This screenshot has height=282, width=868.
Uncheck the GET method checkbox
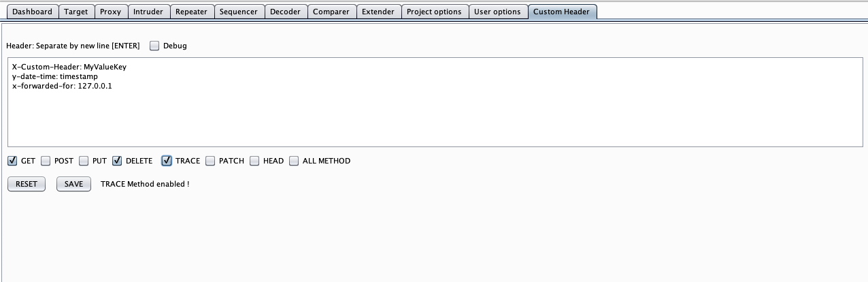[x=12, y=161]
